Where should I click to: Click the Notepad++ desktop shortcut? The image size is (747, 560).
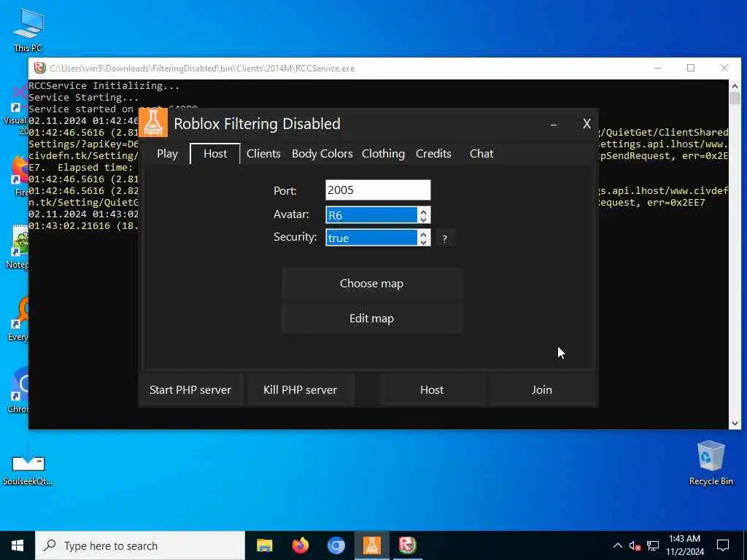click(x=18, y=247)
